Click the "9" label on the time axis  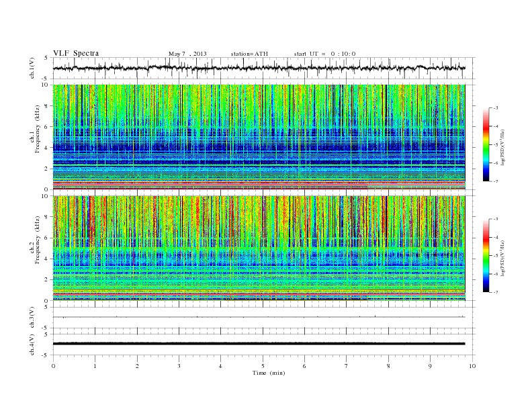(x=430, y=366)
